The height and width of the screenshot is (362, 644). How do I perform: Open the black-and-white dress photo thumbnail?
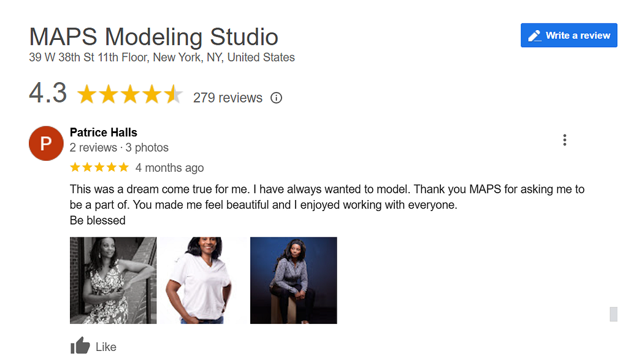pos(113,280)
